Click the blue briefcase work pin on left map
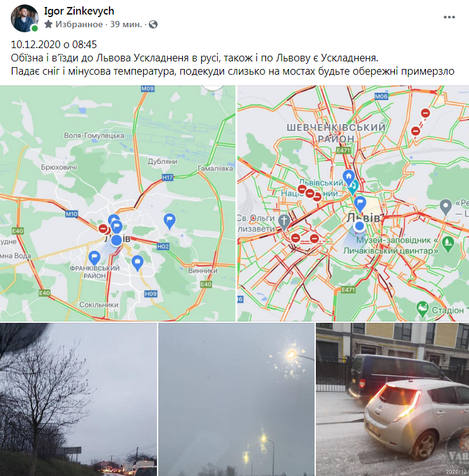This screenshot has height=476, width=469. 137,263
